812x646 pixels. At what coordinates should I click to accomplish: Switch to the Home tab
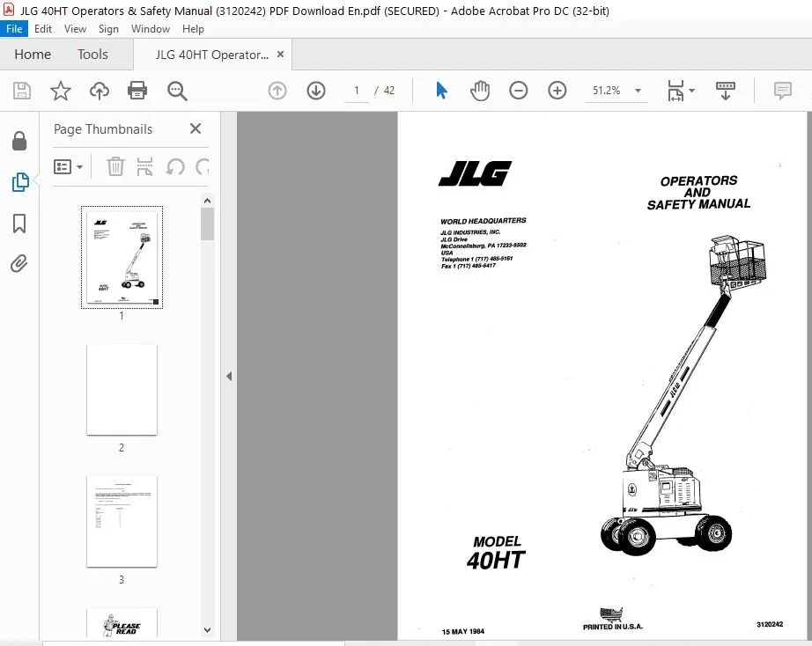tap(33, 55)
